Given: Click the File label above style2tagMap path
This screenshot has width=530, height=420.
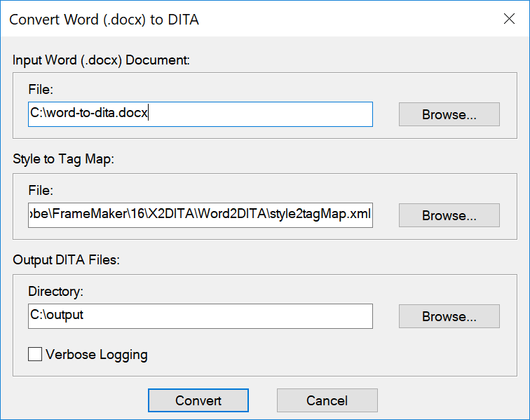Looking at the screenshot, I should (x=41, y=190).
